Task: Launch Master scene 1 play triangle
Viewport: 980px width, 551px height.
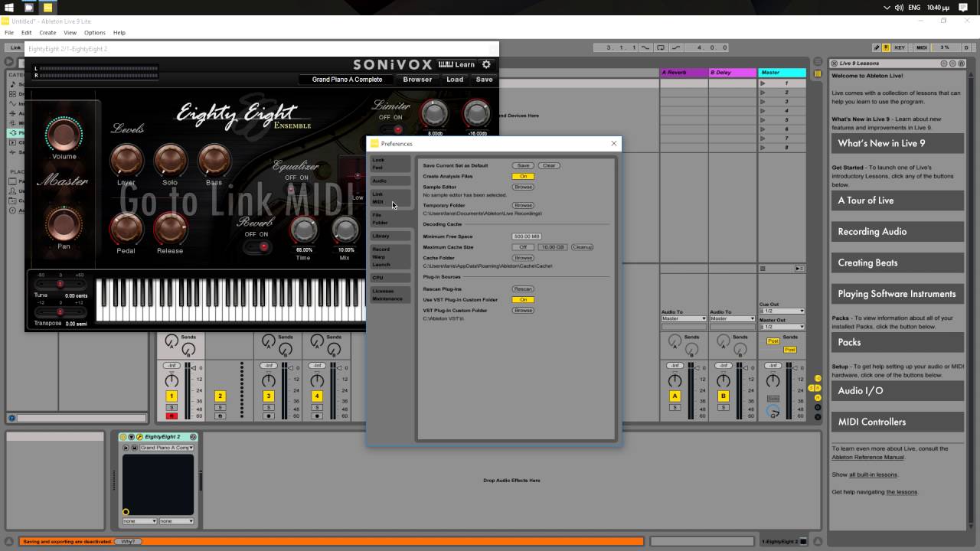Action: tap(763, 83)
